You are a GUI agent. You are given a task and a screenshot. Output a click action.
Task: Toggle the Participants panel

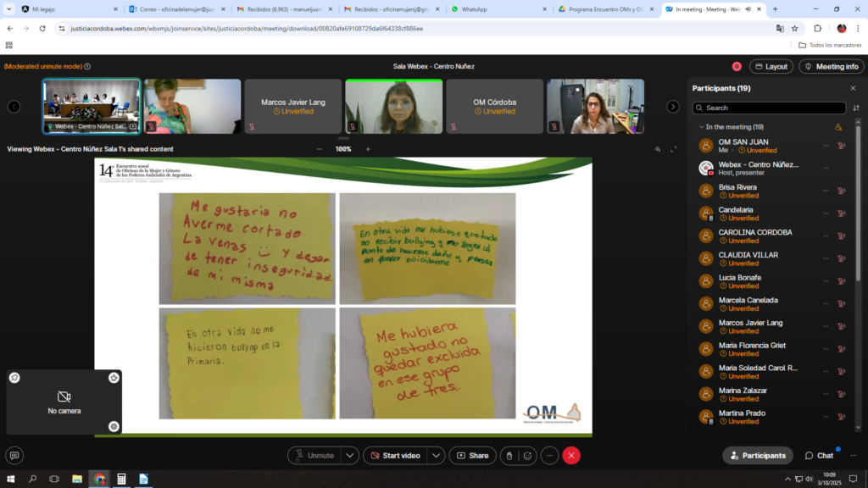click(x=757, y=456)
